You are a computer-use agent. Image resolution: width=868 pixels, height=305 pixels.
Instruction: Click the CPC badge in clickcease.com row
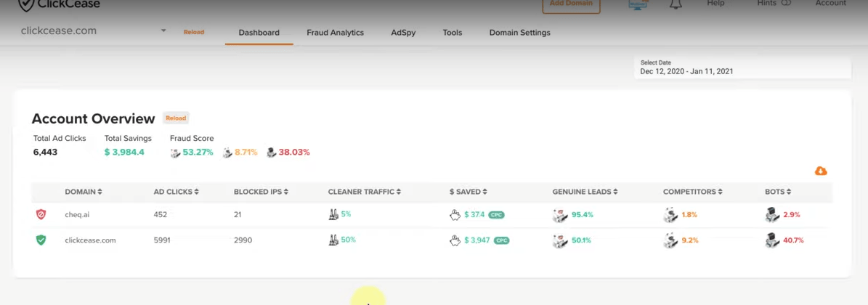tap(501, 241)
